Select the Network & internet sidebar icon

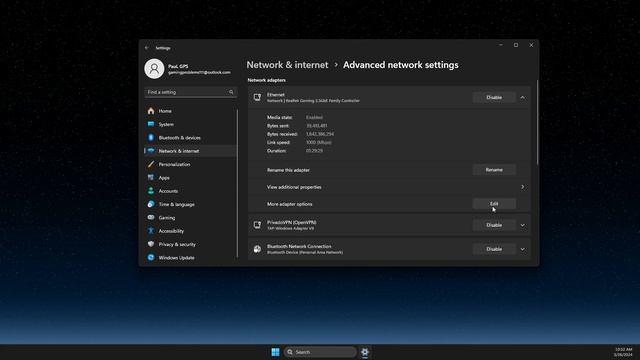pos(151,151)
